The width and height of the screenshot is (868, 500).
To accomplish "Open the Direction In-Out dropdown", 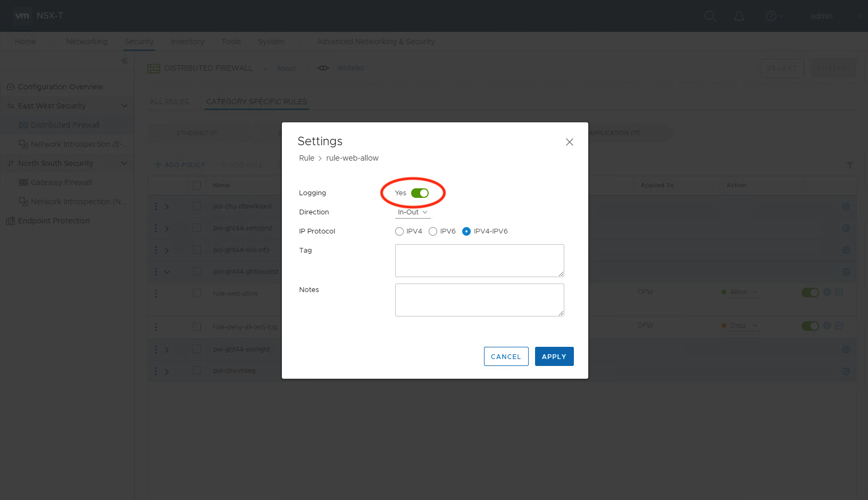I will pos(413,212).
